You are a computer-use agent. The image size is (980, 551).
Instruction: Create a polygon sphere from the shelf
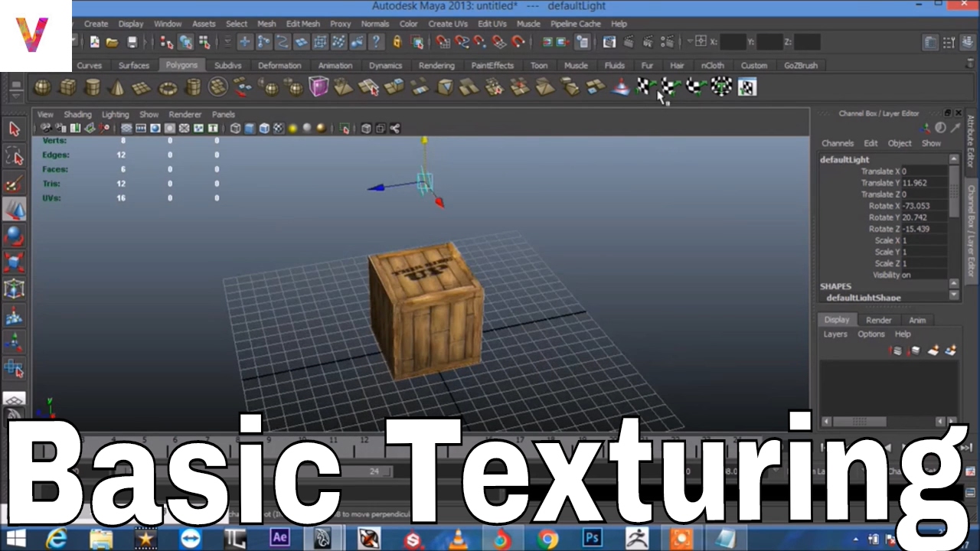point(43,87)
